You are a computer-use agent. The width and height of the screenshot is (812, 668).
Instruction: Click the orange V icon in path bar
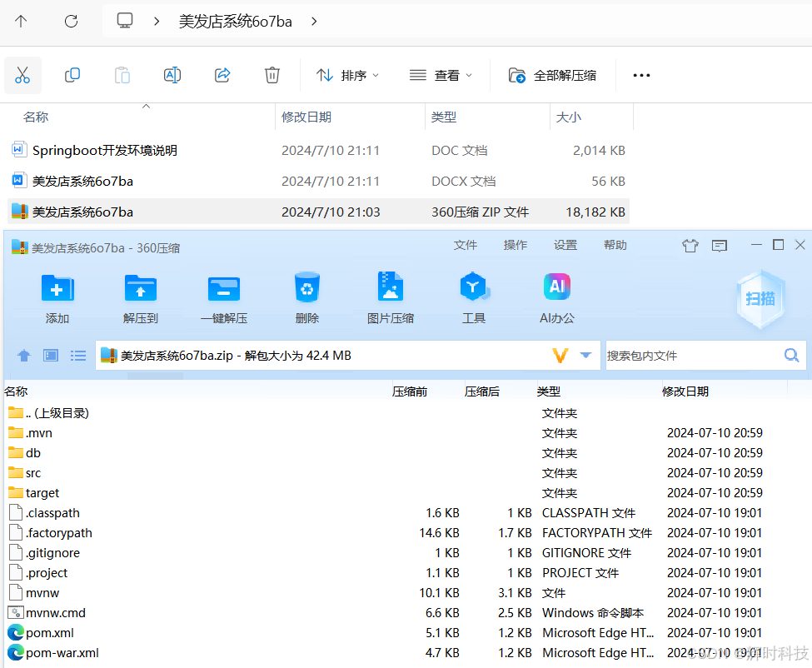coord(560,355)
